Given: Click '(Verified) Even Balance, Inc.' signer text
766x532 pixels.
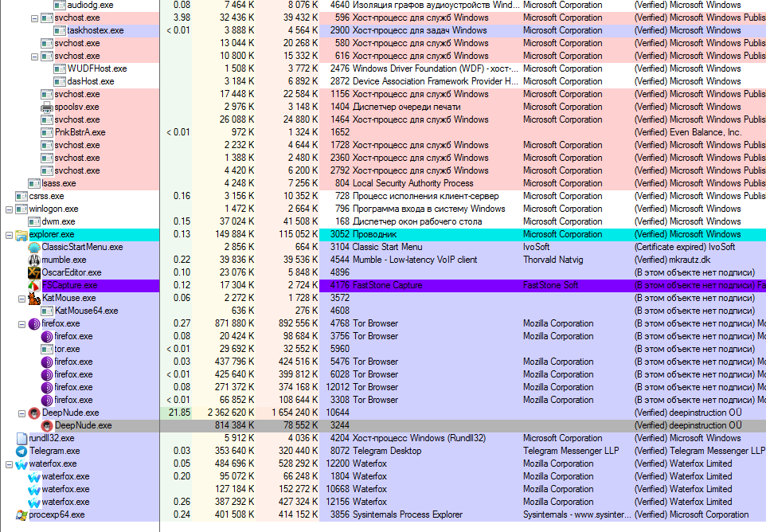Looking at the screenshot, I should [x=688, y=132].
